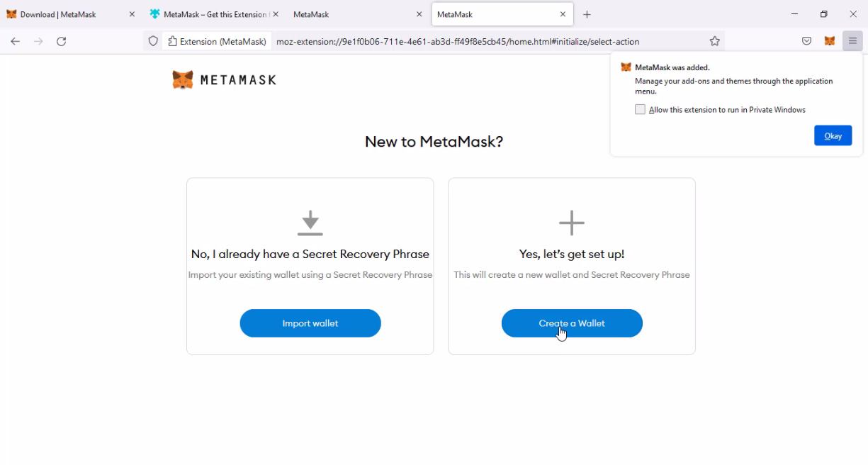This screenshot has width=868, height=465.
Task: Bookmark this page with star icon
Action: pos(715,41)
